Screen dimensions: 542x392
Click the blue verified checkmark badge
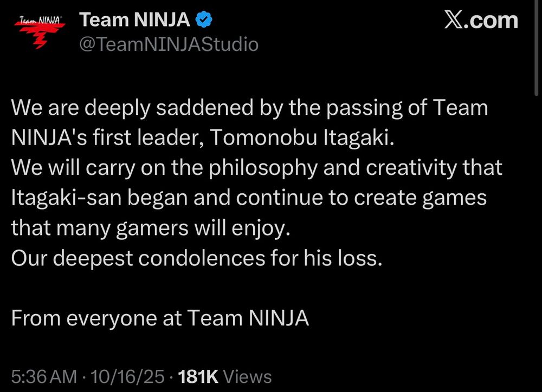click(x=204, y=19)
